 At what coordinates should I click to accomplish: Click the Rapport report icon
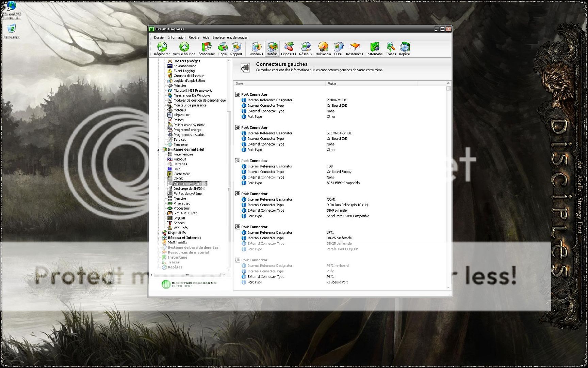pos(236,48)
